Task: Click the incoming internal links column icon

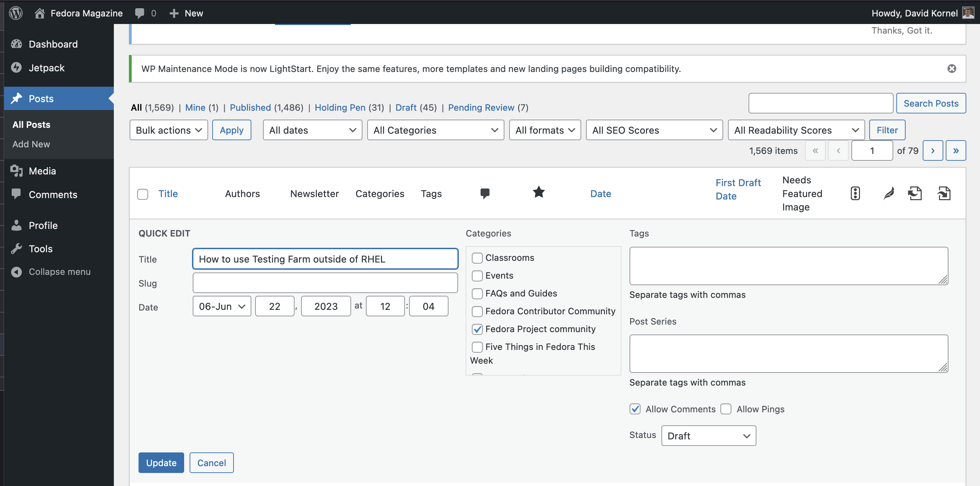Action: point(944,193)
